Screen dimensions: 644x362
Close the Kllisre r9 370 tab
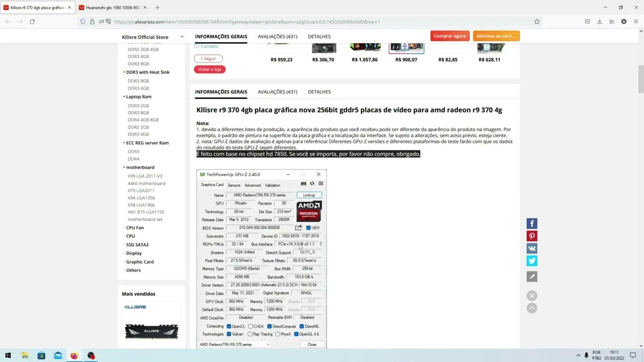pyautogui.click(x=69, y=8)
